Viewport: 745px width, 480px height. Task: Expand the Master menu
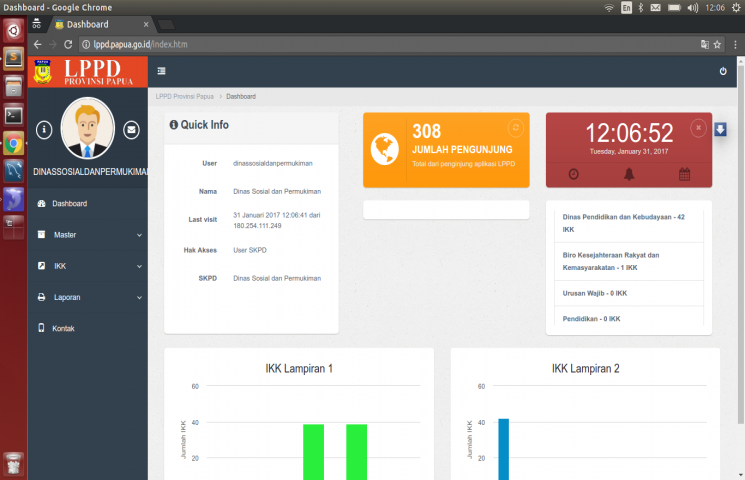click(x=88, y=235)
